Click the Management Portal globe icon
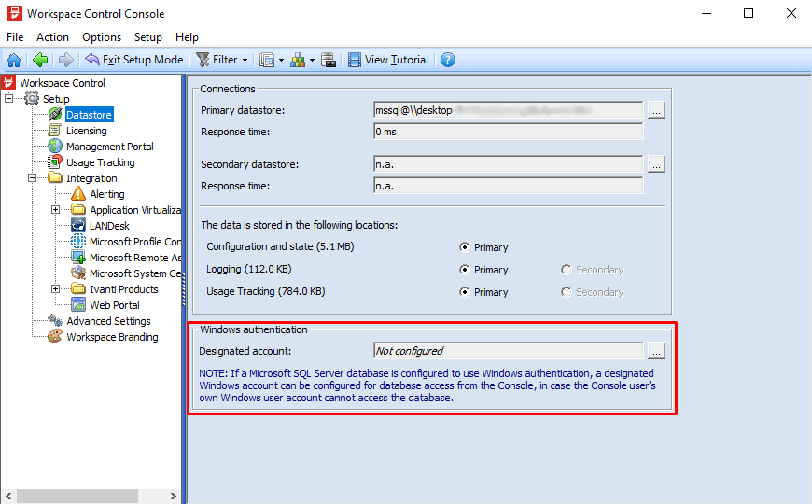The image size is (812, 504). click(55, 147)
